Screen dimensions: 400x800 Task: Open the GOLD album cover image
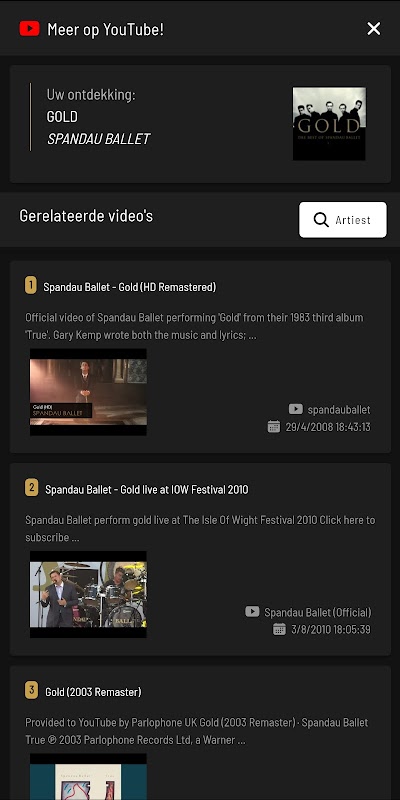329,124
